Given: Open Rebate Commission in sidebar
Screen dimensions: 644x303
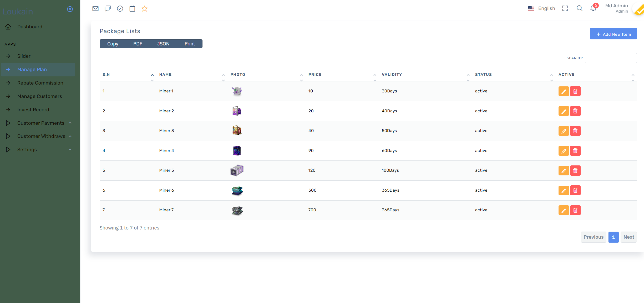Looking at the screenshot, I should click(x=40, y=83).
